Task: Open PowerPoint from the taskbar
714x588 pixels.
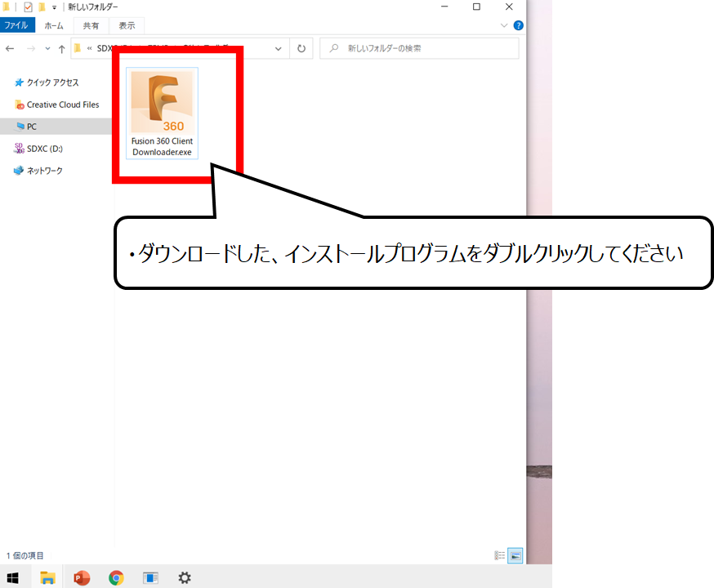Action: pos(82,578)
